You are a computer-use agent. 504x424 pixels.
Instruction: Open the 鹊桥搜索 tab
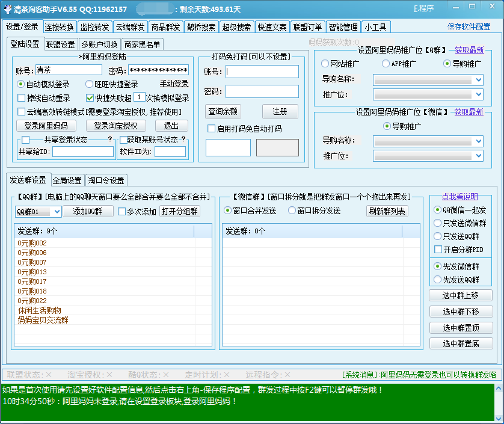[201, 27]
